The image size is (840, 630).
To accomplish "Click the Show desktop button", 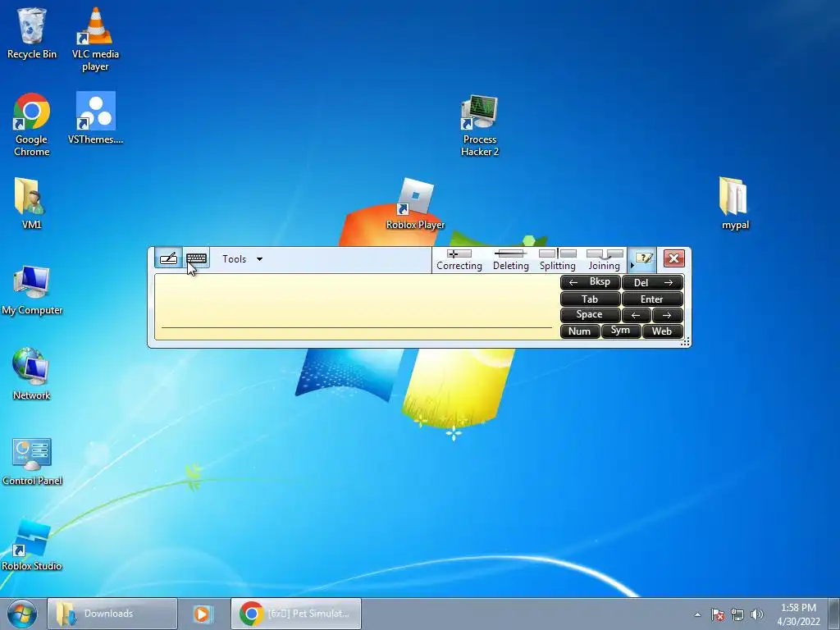I will click(x=834, y=614).
